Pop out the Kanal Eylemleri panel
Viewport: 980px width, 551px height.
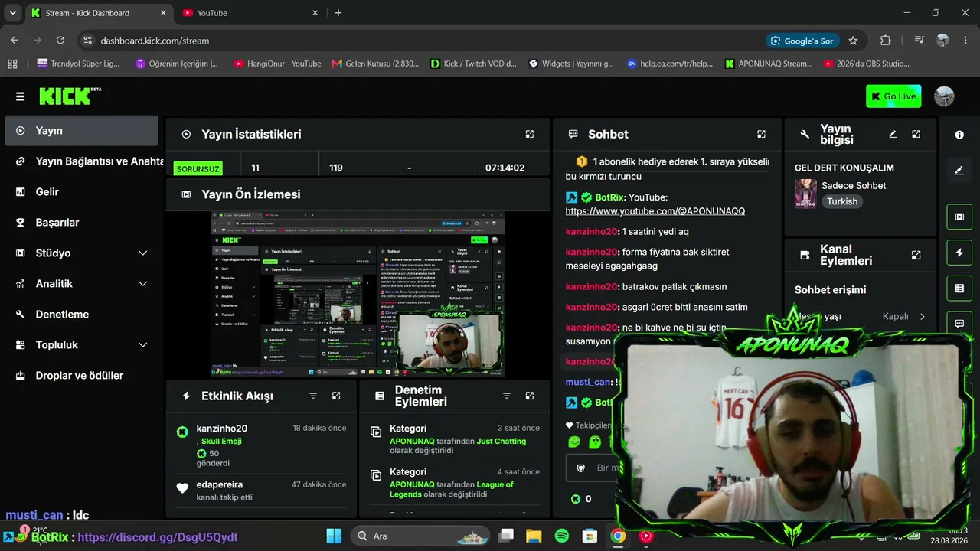pyautogui.click(x=916, y=255)
